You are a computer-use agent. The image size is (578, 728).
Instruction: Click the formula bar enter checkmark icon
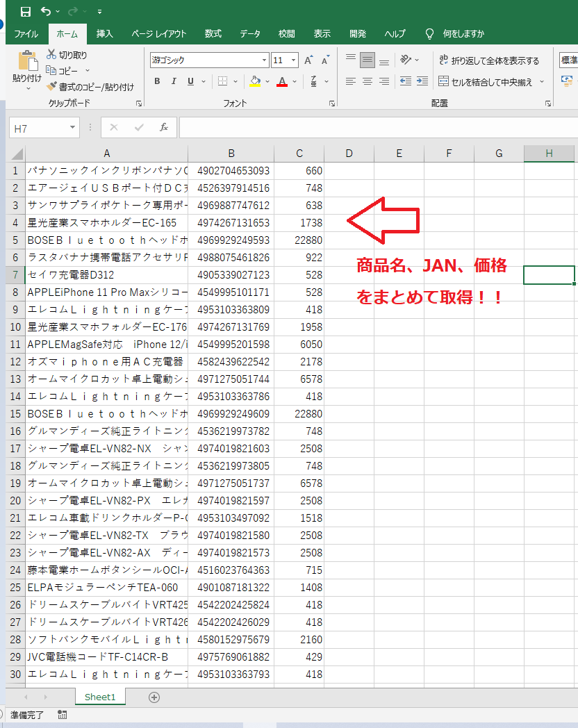coord(139,127)
